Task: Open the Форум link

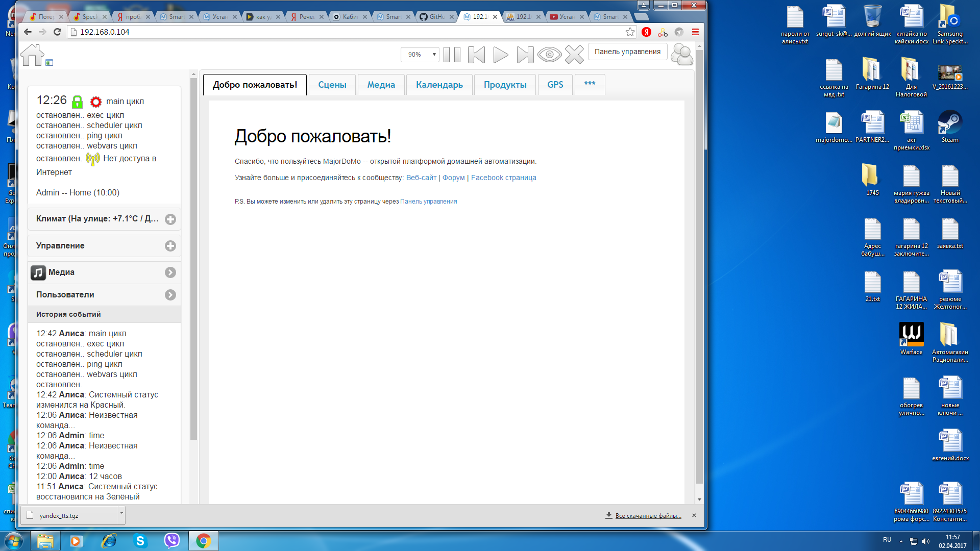Action: (453, 177)
